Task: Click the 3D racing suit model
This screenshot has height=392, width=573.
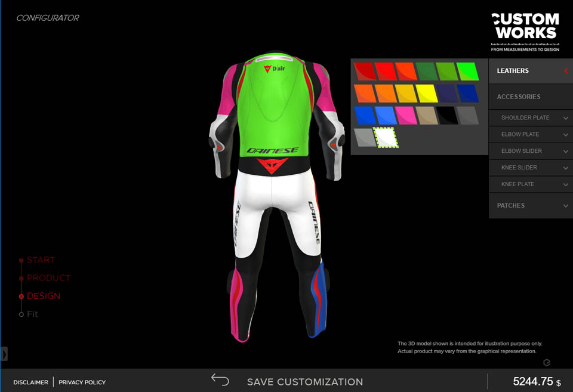Action: point(276,196)
